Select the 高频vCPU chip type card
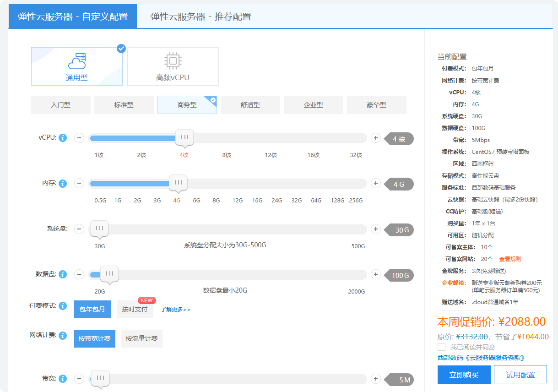The height and width of the screenshot is (392, 558). [x=173, y=66]
